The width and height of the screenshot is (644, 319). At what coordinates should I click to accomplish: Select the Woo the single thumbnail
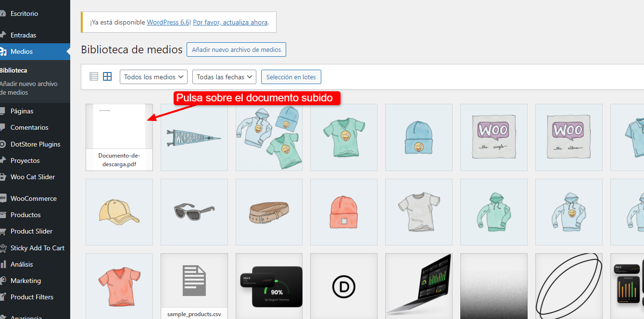[x=494, y=137]
